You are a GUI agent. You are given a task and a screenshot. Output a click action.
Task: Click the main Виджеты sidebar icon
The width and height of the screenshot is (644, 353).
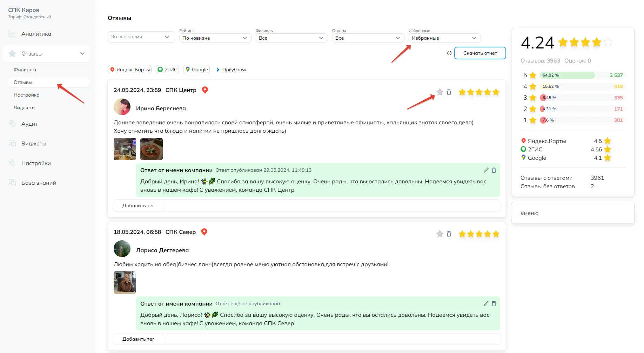tap(12, 144)
